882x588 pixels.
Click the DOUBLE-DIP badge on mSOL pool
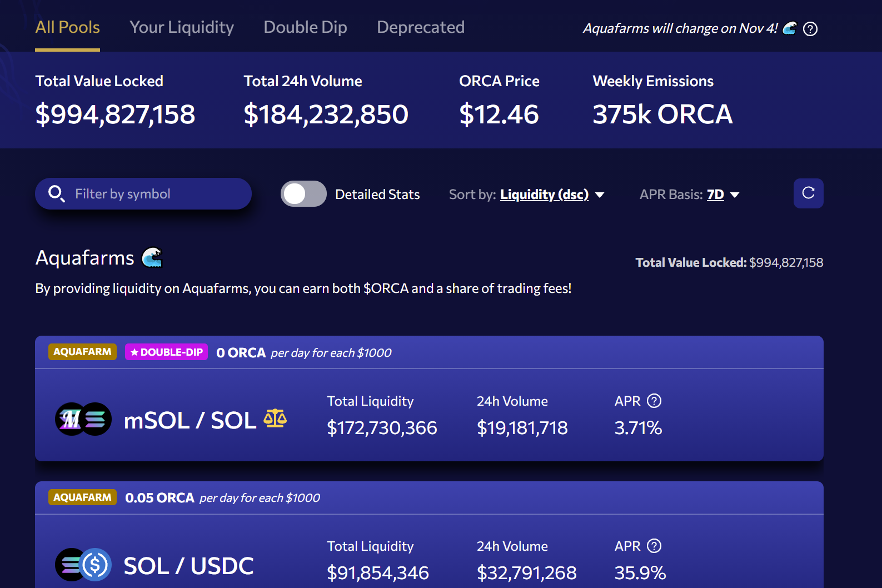tap(166, 352)
